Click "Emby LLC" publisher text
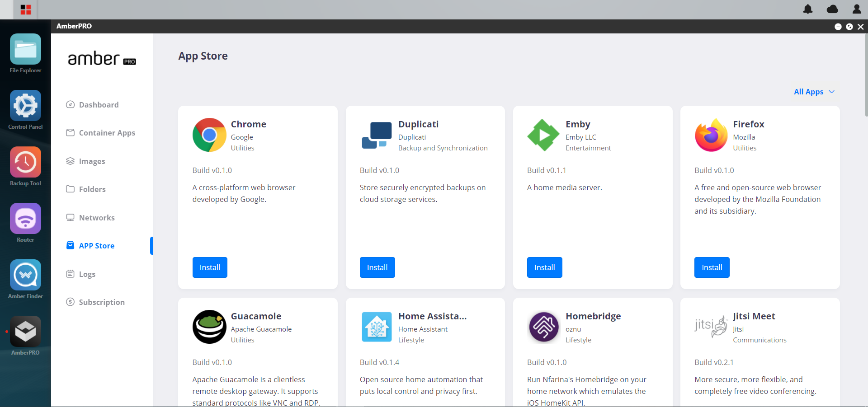Screen dimensions: 868x407 pyautogui.click(x=581, y=137)
